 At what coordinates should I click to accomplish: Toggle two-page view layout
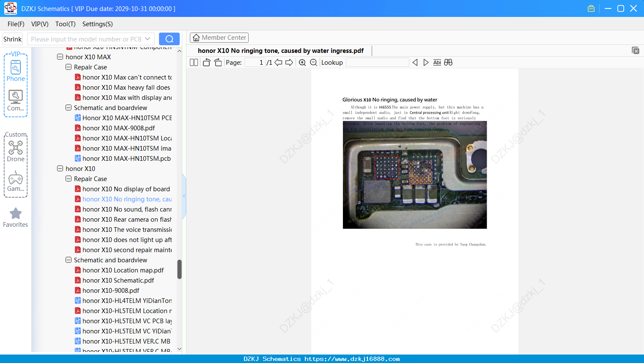(194, 62)
